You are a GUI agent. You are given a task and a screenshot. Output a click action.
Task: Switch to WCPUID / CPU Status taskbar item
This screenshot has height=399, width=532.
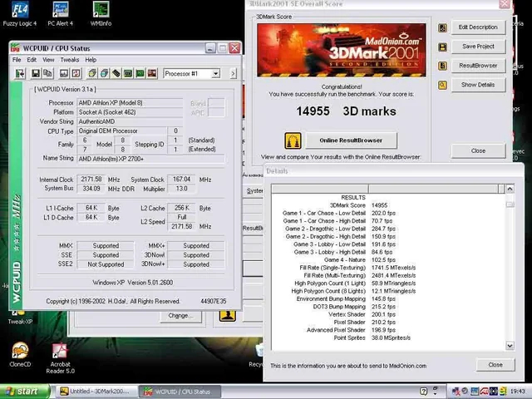(180, 392)
